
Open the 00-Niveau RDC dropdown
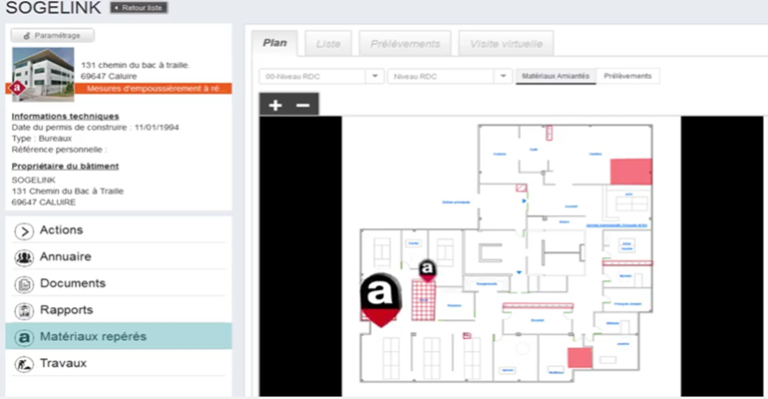click(x=321, y=76)
